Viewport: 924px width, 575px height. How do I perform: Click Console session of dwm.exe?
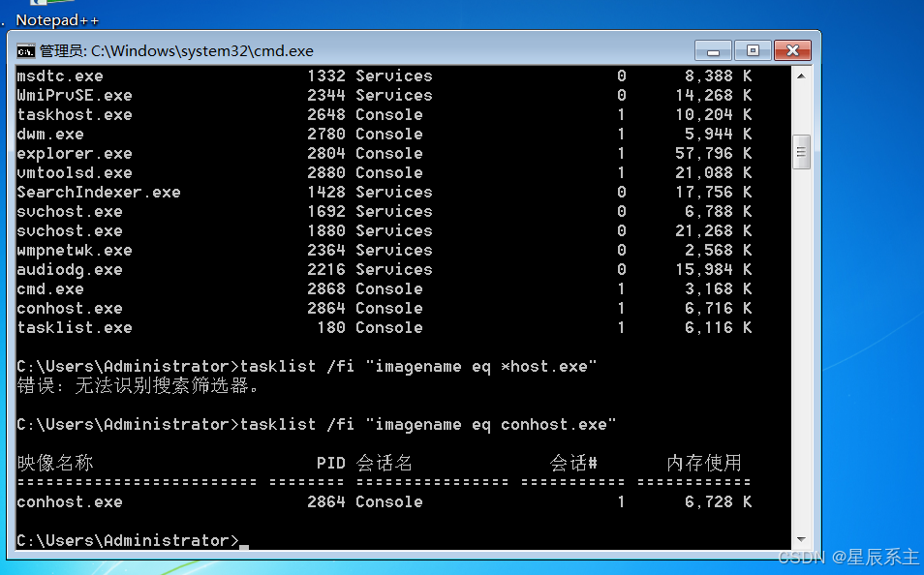click(389, 135)
